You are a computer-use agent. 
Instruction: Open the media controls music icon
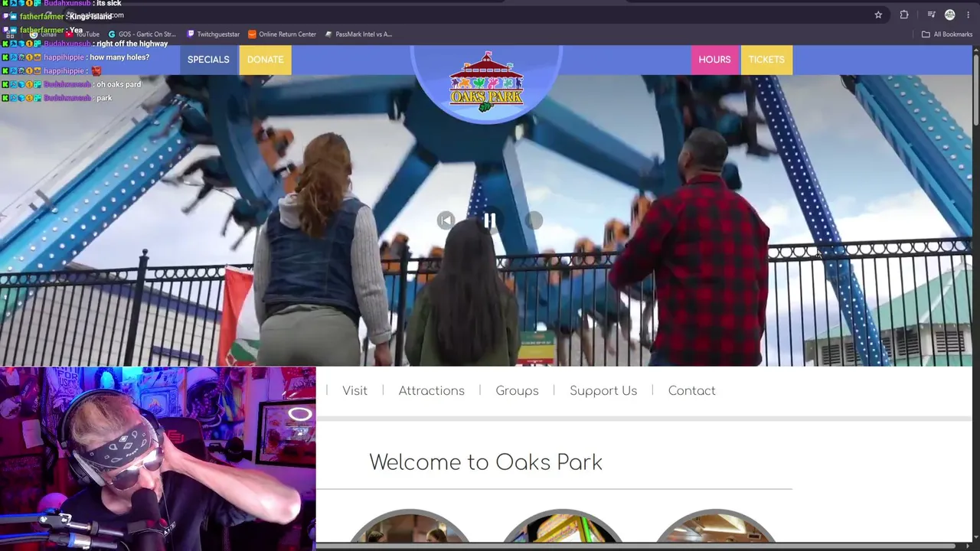(x=931, y=15)
